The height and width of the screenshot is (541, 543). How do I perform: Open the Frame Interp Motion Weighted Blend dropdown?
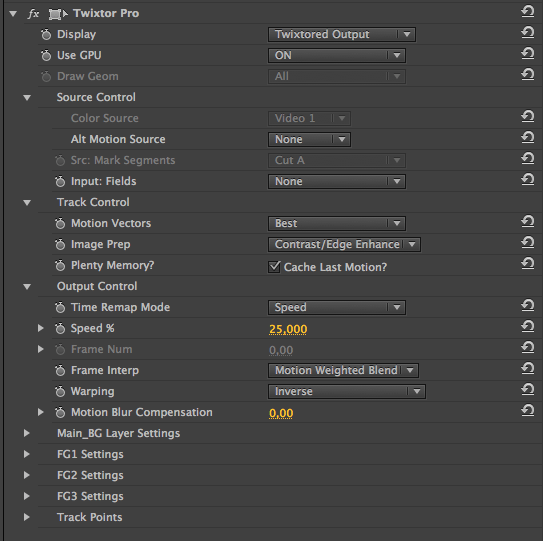(343, 370)
